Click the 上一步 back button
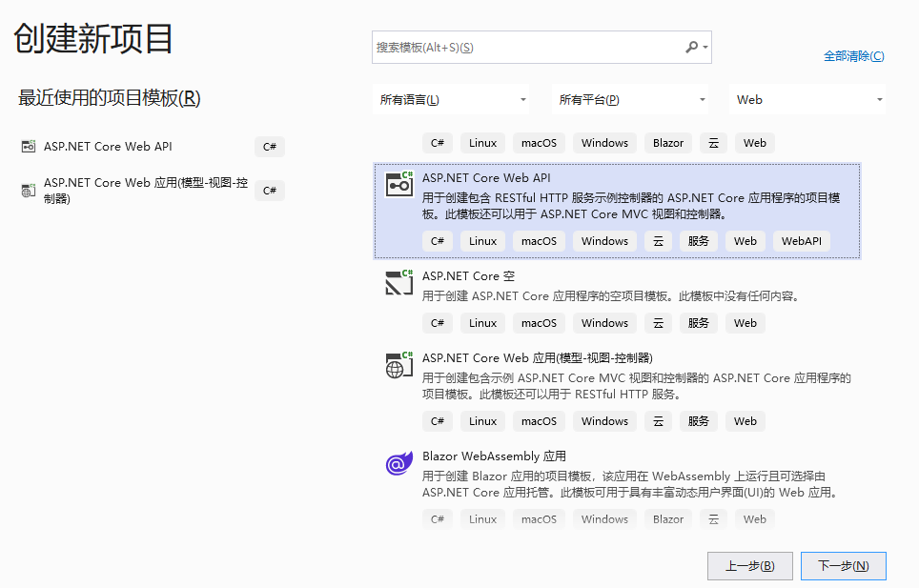The image size is (919, 588). coord(749,565)
